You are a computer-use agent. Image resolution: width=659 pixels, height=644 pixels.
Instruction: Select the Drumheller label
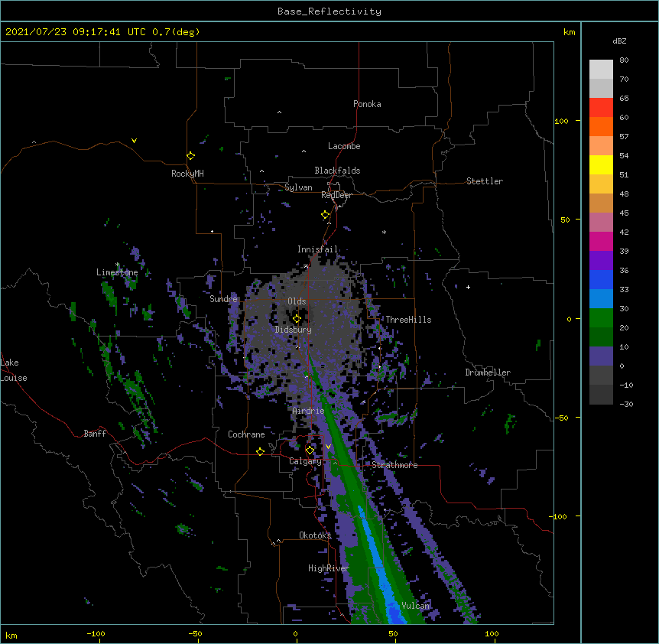point(488,372)
